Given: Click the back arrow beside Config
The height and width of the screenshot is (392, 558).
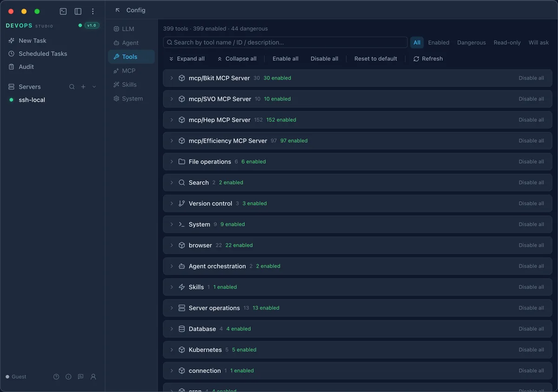Looking at the screenshot, I should click(118, 10).
